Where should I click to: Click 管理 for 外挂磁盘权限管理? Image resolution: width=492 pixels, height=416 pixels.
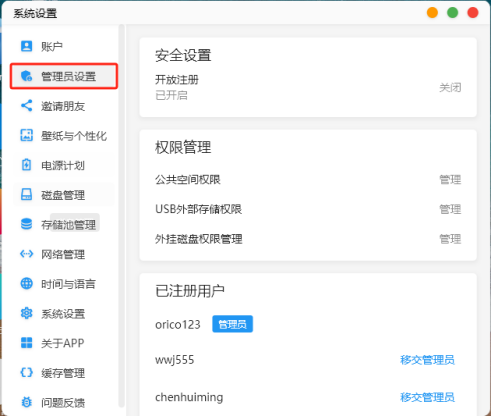coord(450,239)
